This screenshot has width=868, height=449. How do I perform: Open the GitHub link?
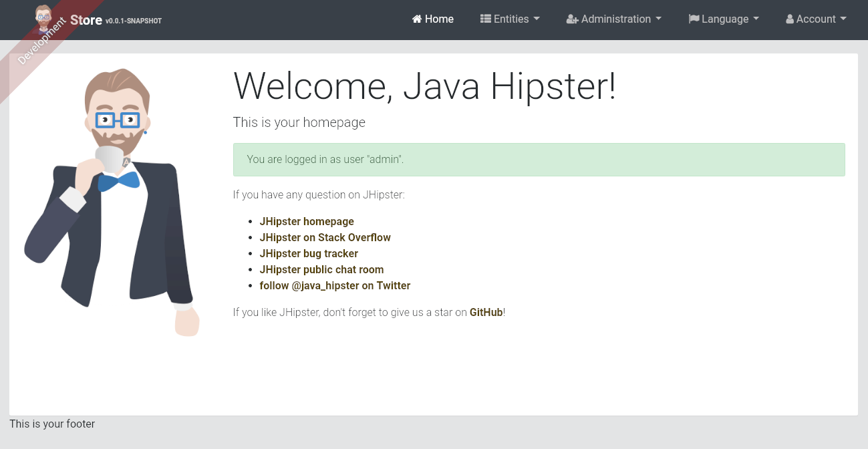486,312
